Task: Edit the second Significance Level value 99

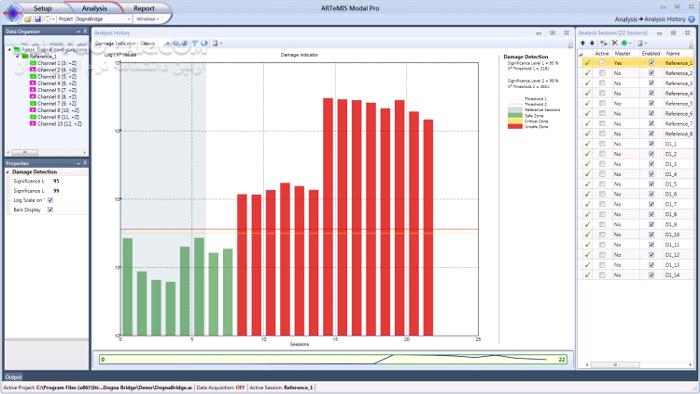Action: pos(56,191)
